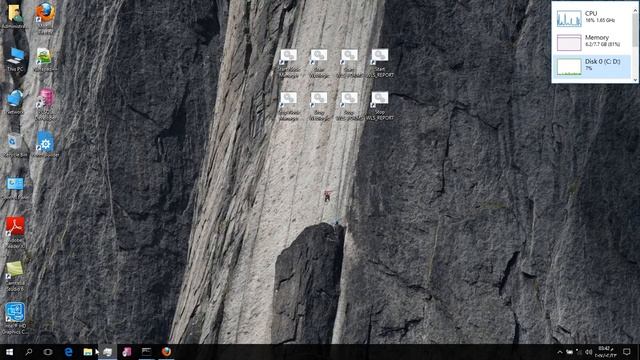Select the blue gear shortcut on the desktop

click(45, 144)
